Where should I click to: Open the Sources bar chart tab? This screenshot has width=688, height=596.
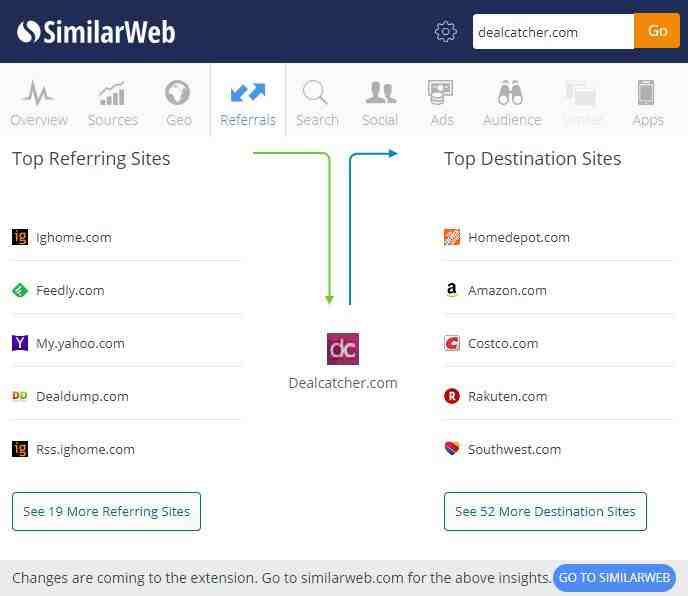point(113,103)
